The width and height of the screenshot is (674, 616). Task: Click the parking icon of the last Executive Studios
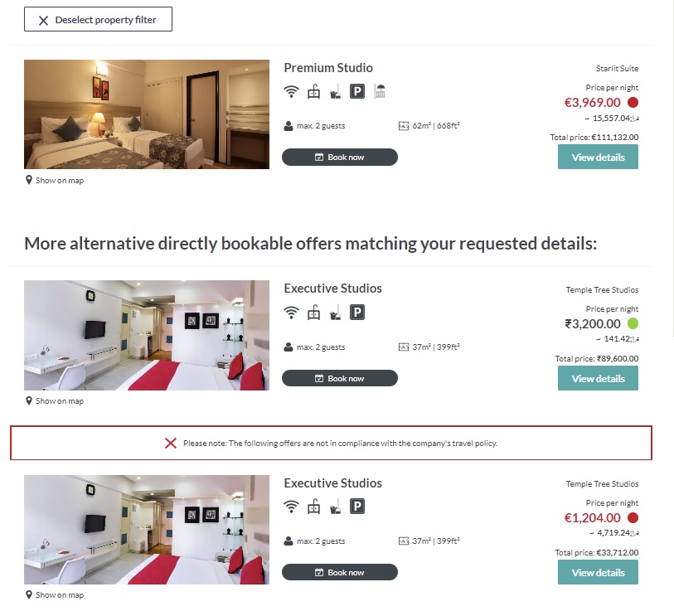356,507
